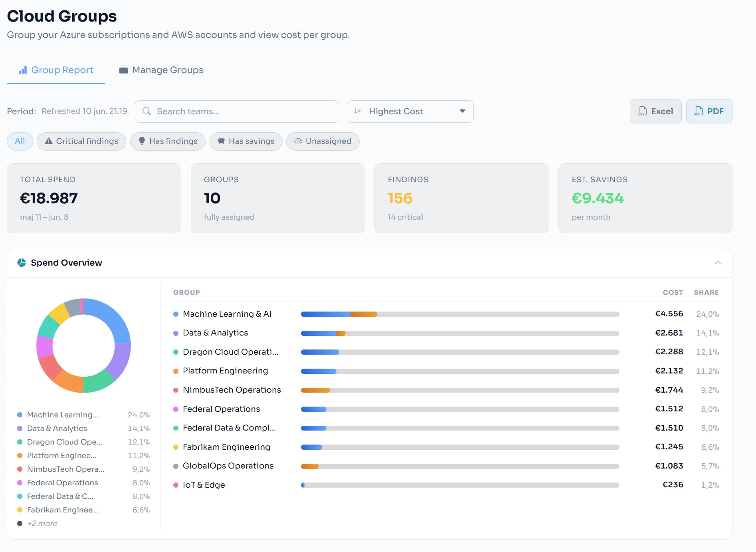
Task: Click the Platform Engineering row label
Action: click(x=225, y=371)
